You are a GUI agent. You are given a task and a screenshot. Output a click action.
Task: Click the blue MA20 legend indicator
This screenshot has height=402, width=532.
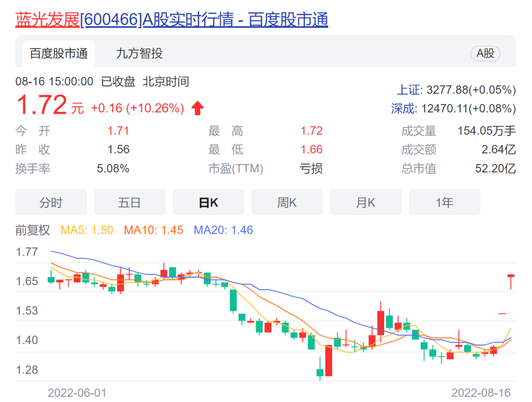pyautogui.click(x=223, y=230)
